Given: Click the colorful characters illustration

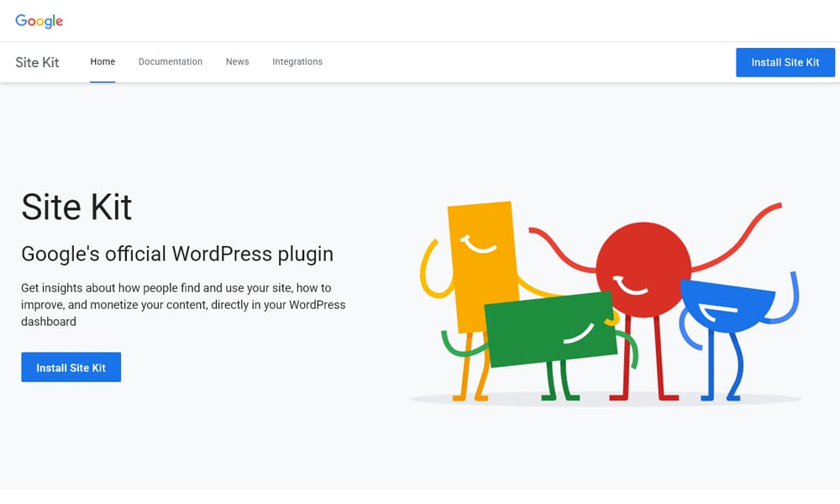Looking at the screenshot, I should (606, 302).
